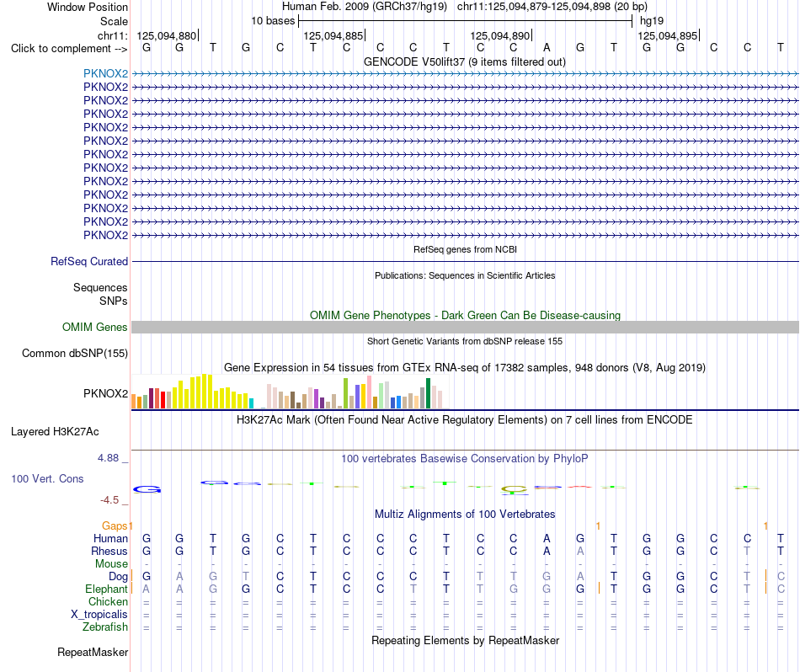
Task: Click the large blue G in the PhyloP logo
Action: [x=147, y=490]
